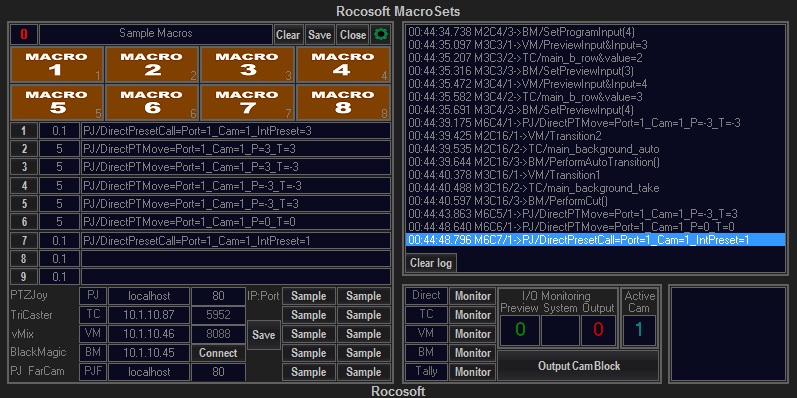This screenshot has width=797, height=398.
Task: Select the red 0 counter box
Action: point(24,35)
